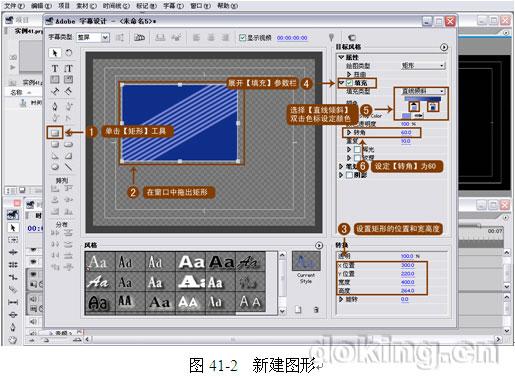This screenshot has width=515, height=379.
Task: Select the Delete Anchor Point tool
Action: tap(55, 118)
